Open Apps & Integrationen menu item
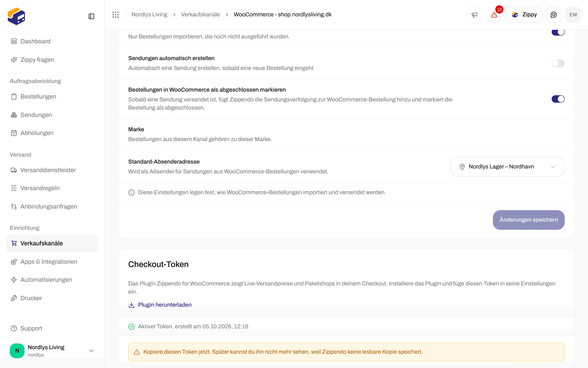This screenshot has height=368, width=588. (52, 262)
